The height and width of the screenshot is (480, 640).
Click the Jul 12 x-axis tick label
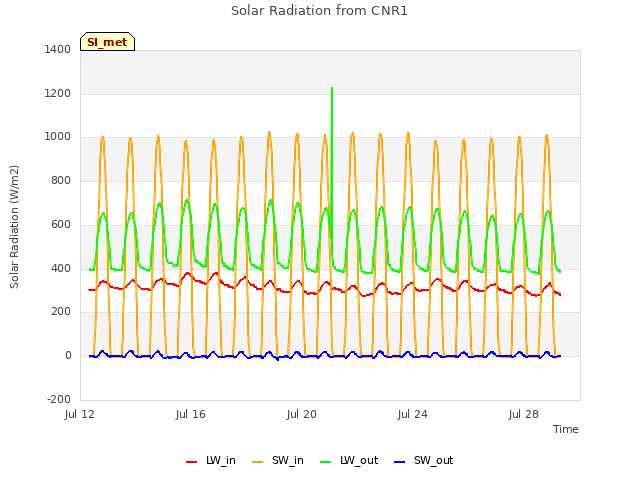pyautogui.click(x=80, y=414)
